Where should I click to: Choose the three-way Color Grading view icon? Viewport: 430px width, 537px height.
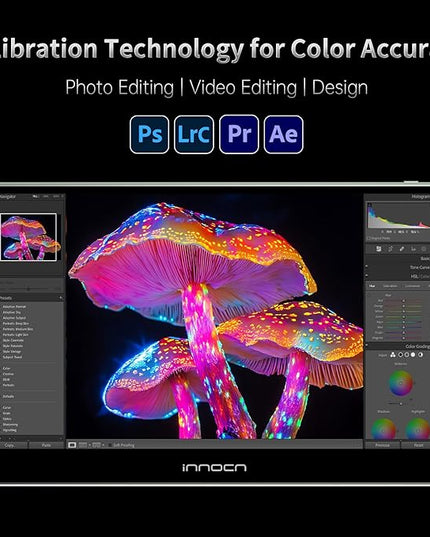(393, 355)
